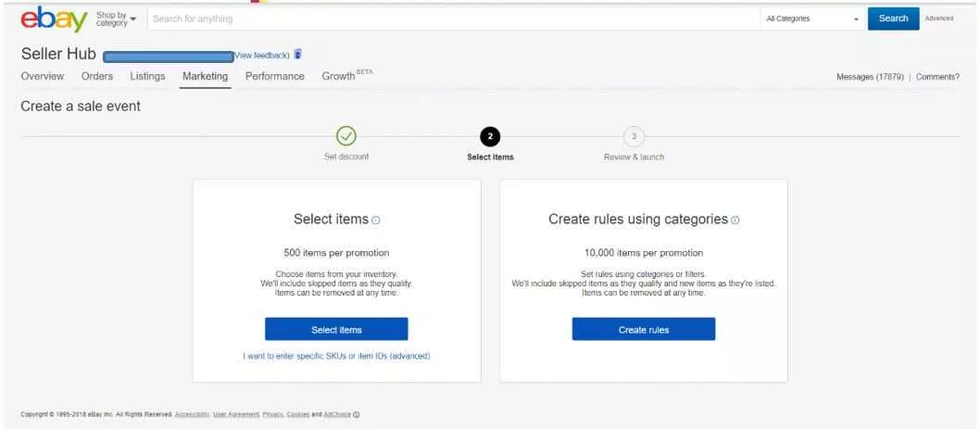980x429 pixels.
Task: Open the Performance tab
Action: 274,76
